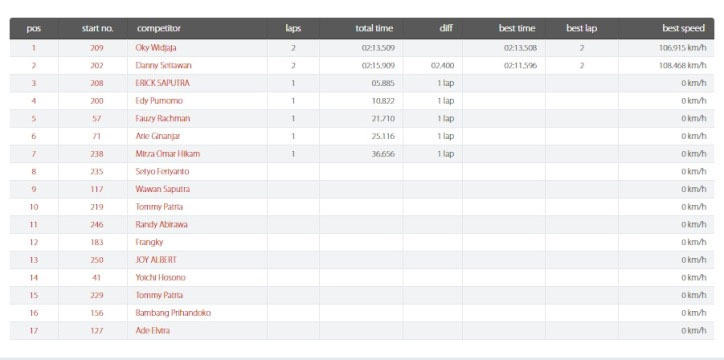
Task: Open ERICK SAPUTRA competitor link
Action: click(x=163, y=84)
